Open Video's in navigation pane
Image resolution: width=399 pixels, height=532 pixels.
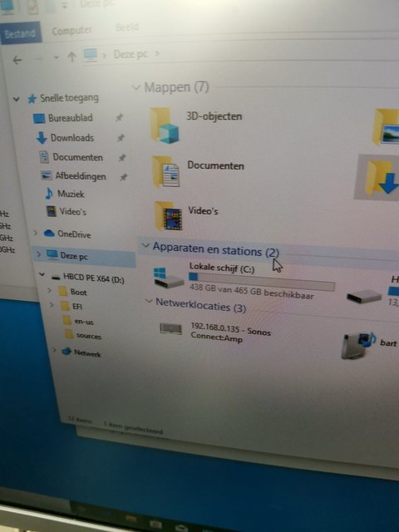click(66, 211)
